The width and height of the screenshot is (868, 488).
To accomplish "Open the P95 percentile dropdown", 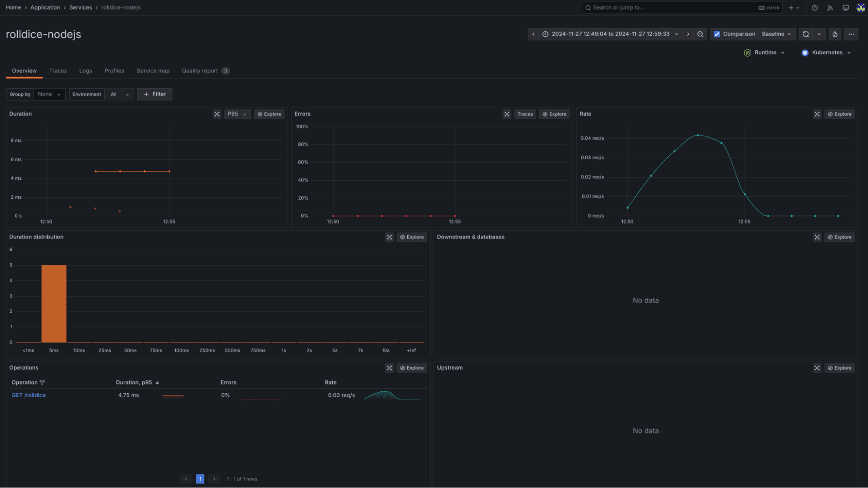I will [x=238, y=114].
